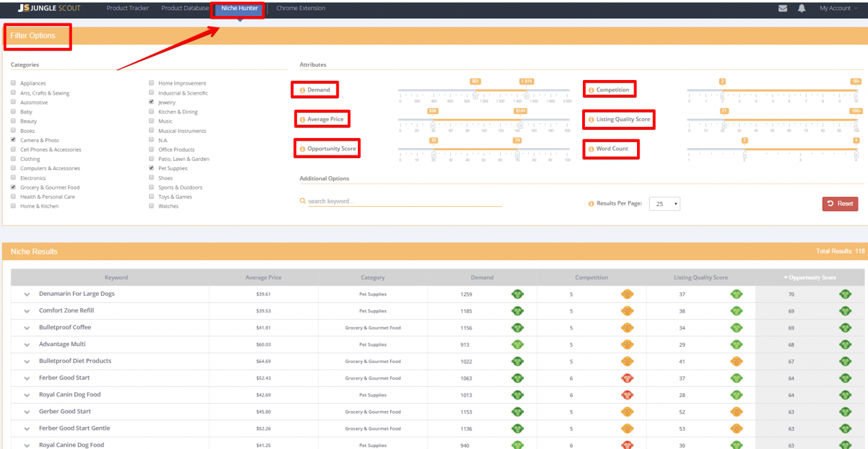Expand the Ferber Good Start Gentle row

27,428
